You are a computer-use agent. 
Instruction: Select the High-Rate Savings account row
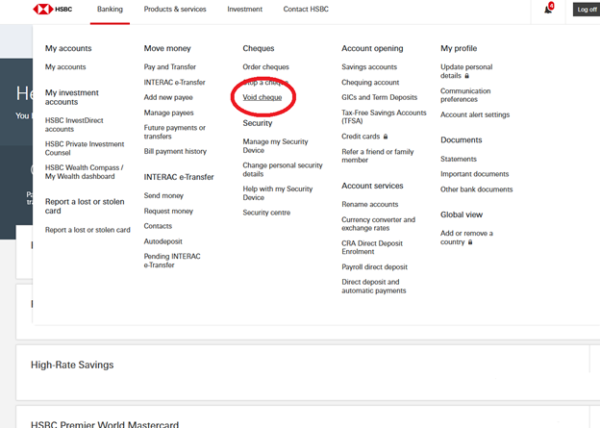300,366
